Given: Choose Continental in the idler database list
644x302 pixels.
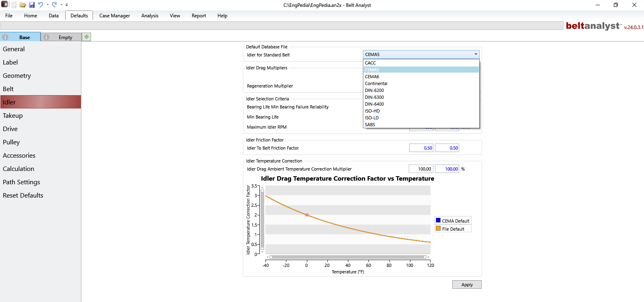Looking at the screenshot, I should click(x=376, y=83).
